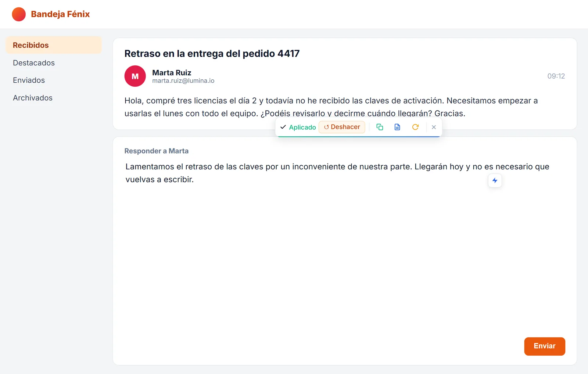Click the subject Retraso en la entrega del pedido 4417

pyautogui.click(x=212, y=54)
